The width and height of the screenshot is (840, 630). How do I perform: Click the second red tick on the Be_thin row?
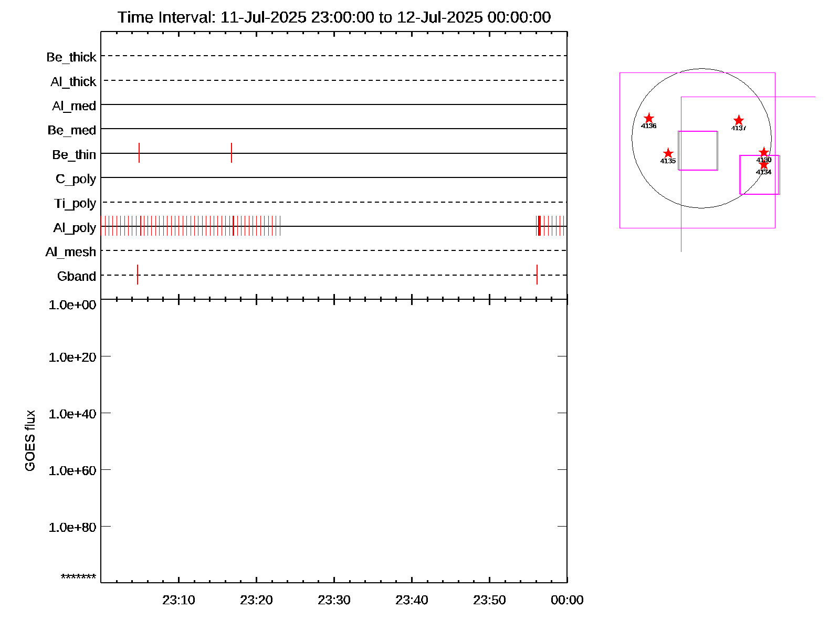pyautogui.click(x=232, y=153)
